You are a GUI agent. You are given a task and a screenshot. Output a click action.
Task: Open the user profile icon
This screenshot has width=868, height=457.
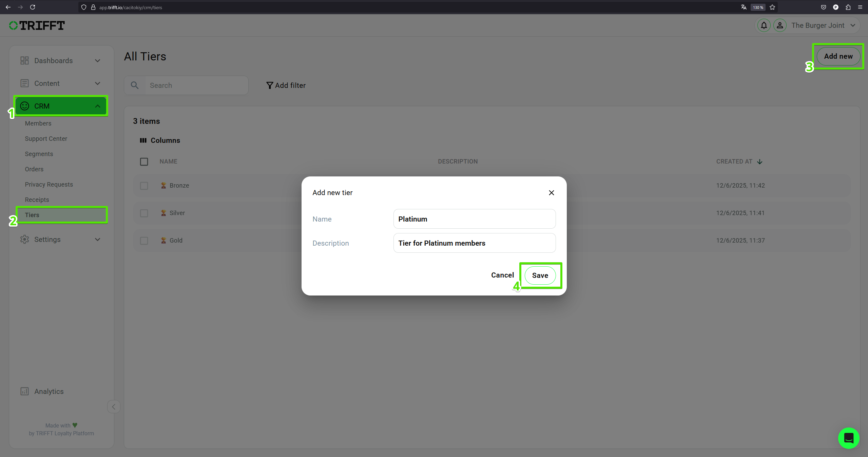780,25
